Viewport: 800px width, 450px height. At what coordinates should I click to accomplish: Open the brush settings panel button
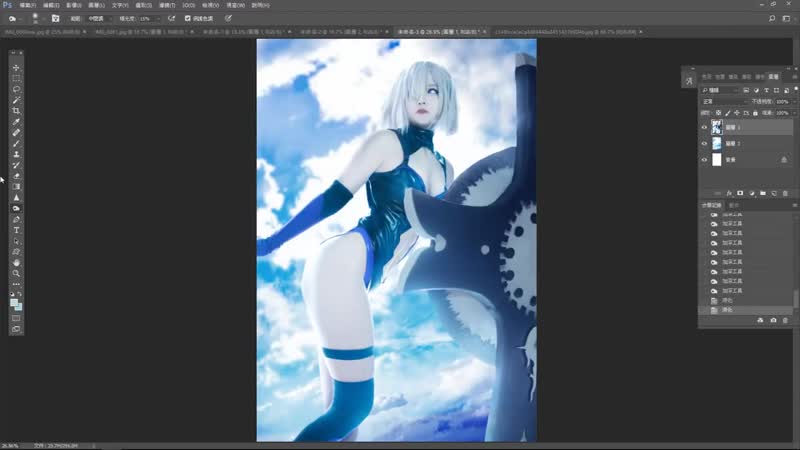(x=56, y=18)
